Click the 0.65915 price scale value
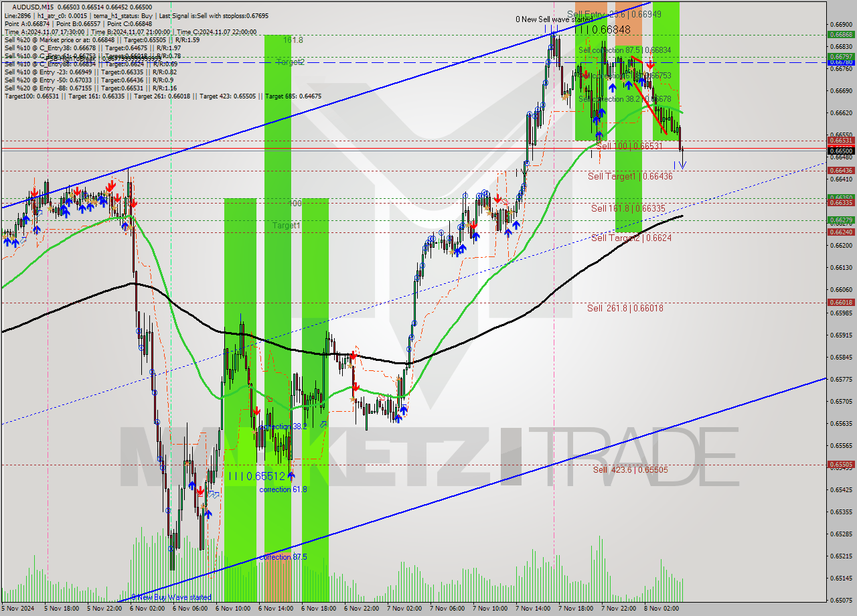The image size is (857, 616). tap(841, 335)
